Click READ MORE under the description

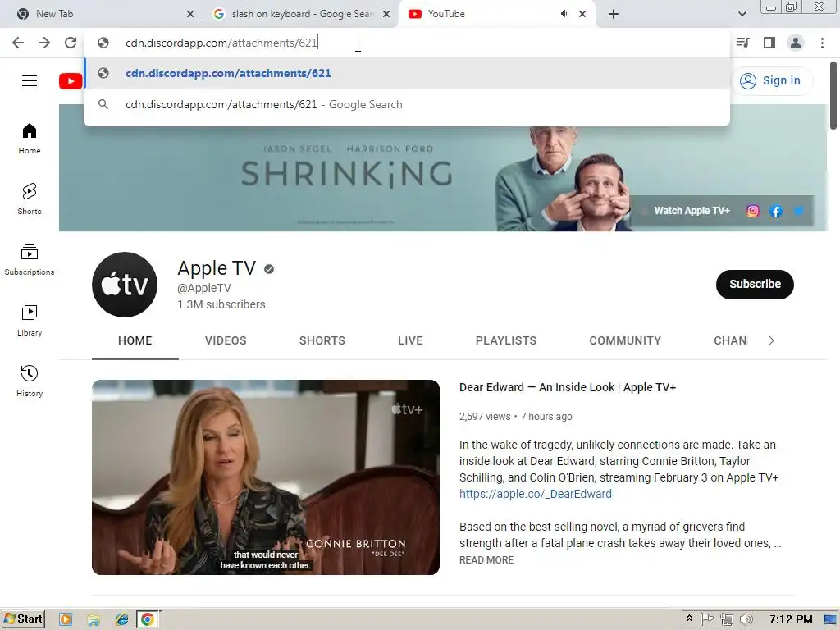486,559
